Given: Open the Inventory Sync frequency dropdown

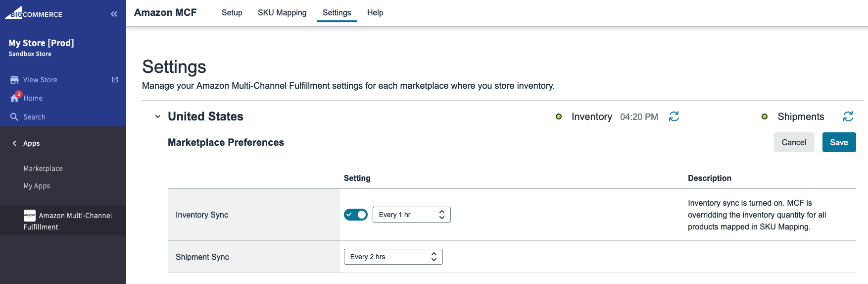Looking at the screenshot, I should [411, 215].
